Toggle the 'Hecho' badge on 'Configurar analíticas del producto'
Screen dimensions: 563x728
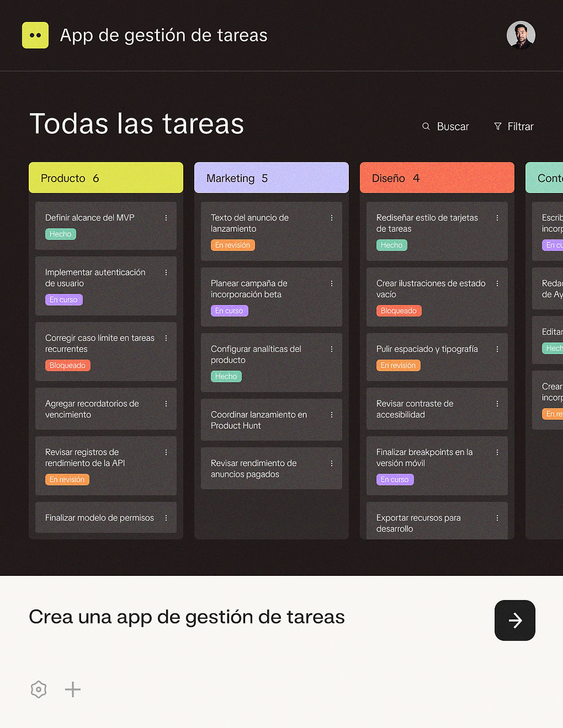[226, 376]
